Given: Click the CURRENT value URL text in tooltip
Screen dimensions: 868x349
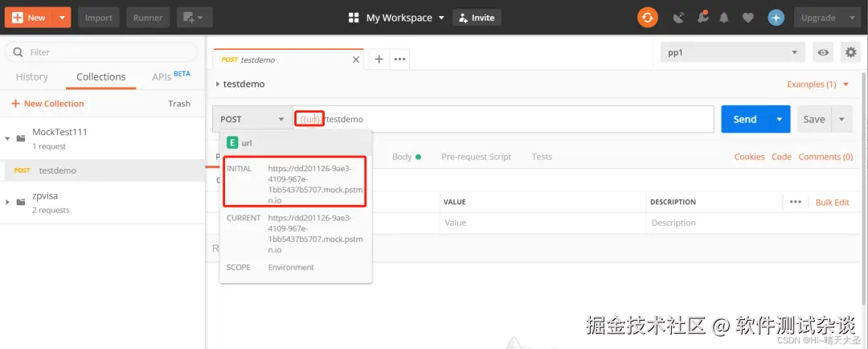Looking at the screenshot, I should point(316,234).
